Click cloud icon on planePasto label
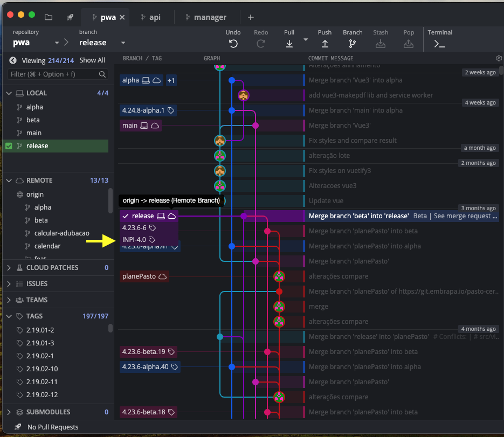 tap(163, 276)
